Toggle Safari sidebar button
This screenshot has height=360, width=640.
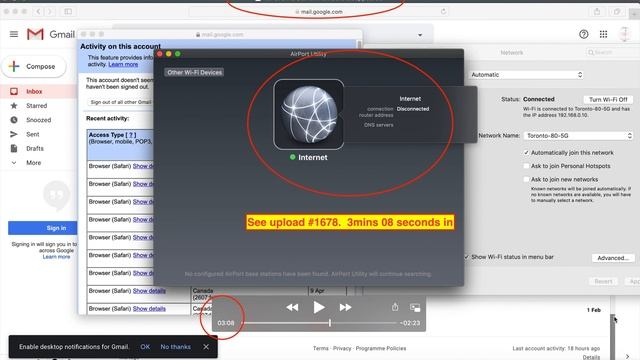(x=68, y=11)
